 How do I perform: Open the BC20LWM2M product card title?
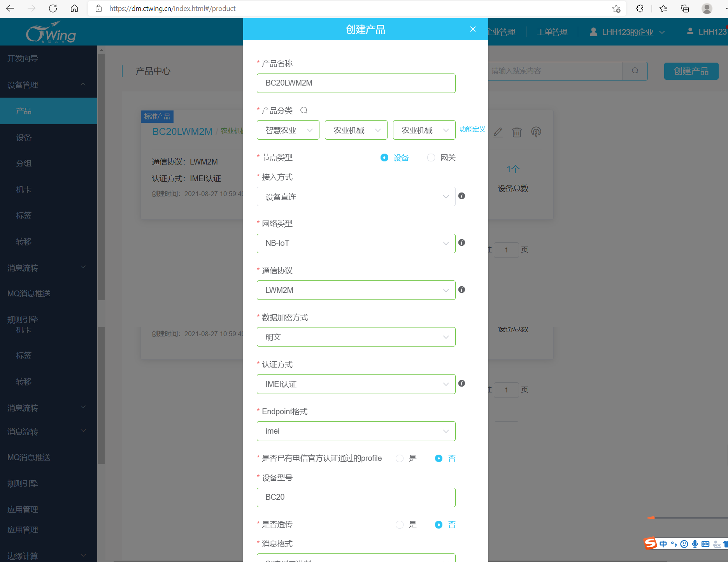coord(182,131)
